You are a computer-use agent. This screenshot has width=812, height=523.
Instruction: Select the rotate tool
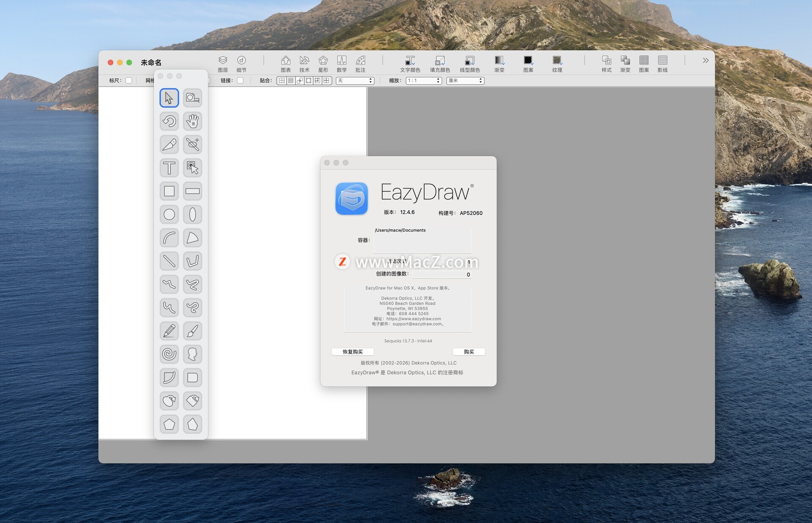click(169, 121)
